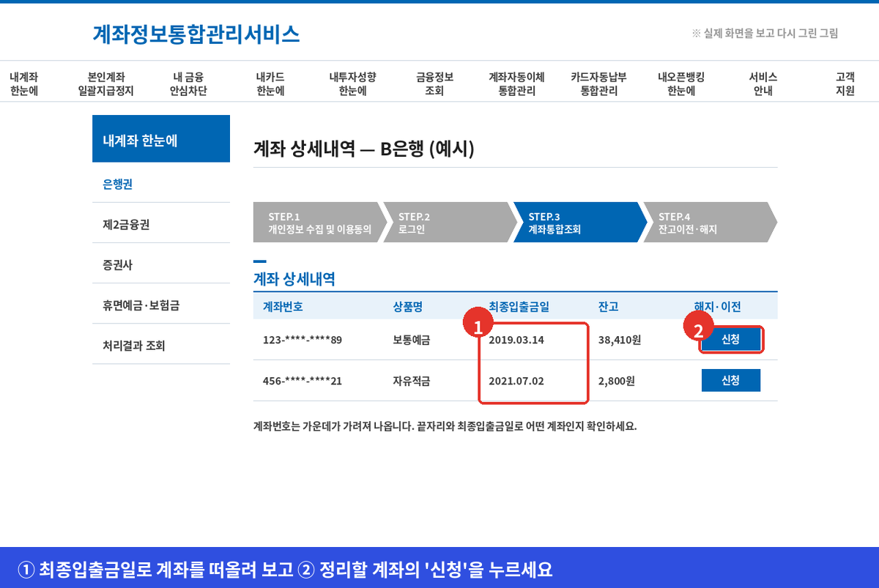Go to STEP.1 개인정보 수집 및 이용동의
Image resolution: width=879 pixels, height=588 pixels.
click(x=319, y=223)
